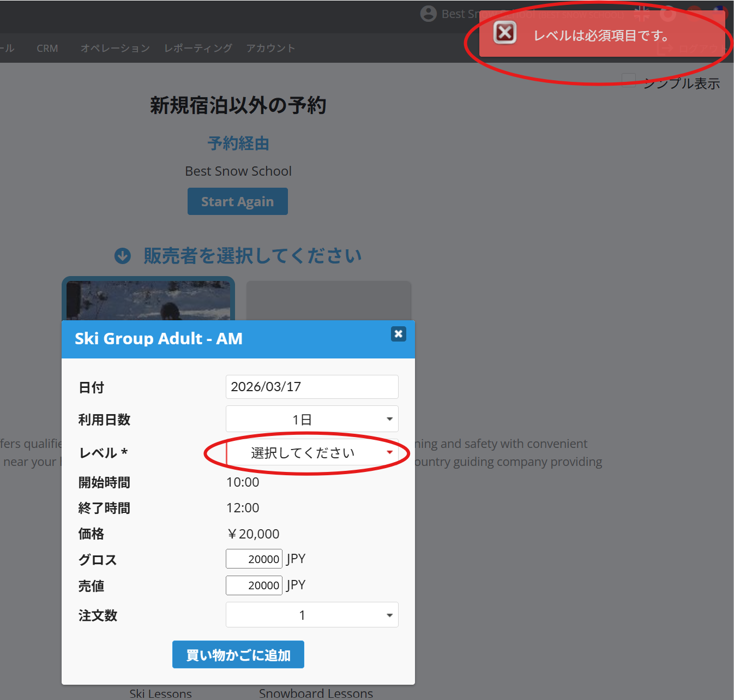Open the 注文数 quantity dropdown
Viewport: 734px width, 700px height.
coord(311,615)
